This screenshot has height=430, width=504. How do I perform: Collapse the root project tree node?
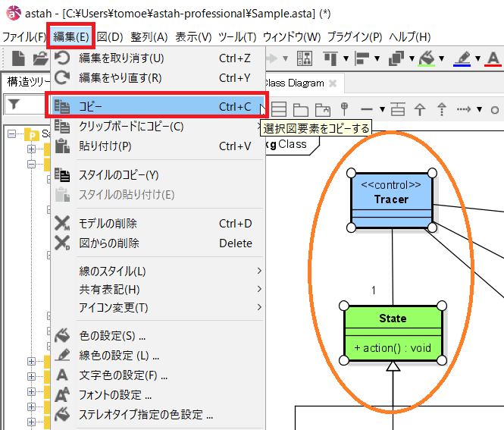pos(12,134)
